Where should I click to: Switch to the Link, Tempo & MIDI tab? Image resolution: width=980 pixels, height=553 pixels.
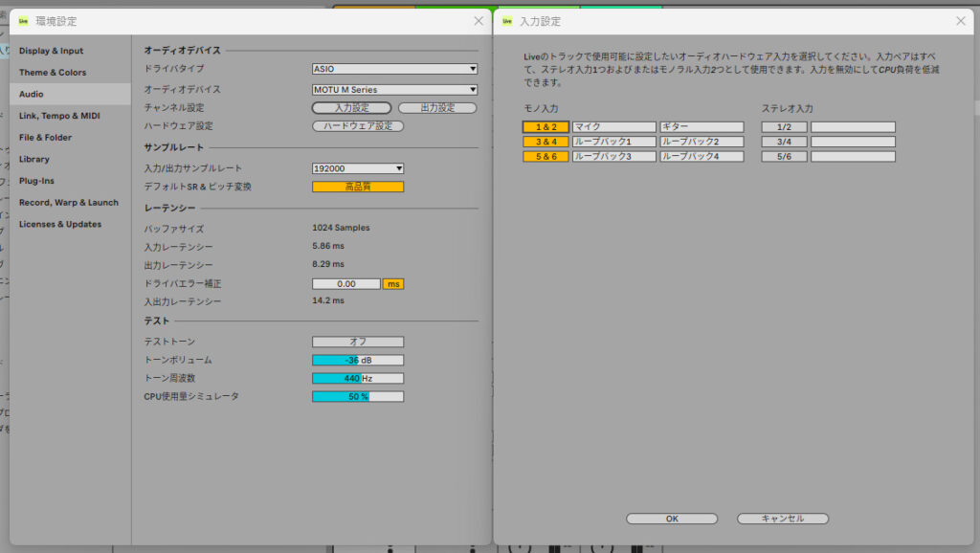[x=59, y=116]
